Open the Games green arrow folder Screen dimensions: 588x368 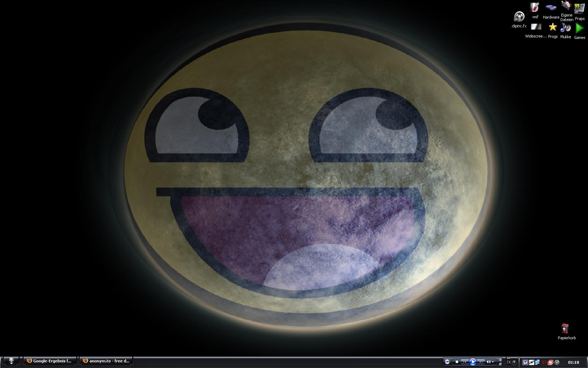point(580,28)
